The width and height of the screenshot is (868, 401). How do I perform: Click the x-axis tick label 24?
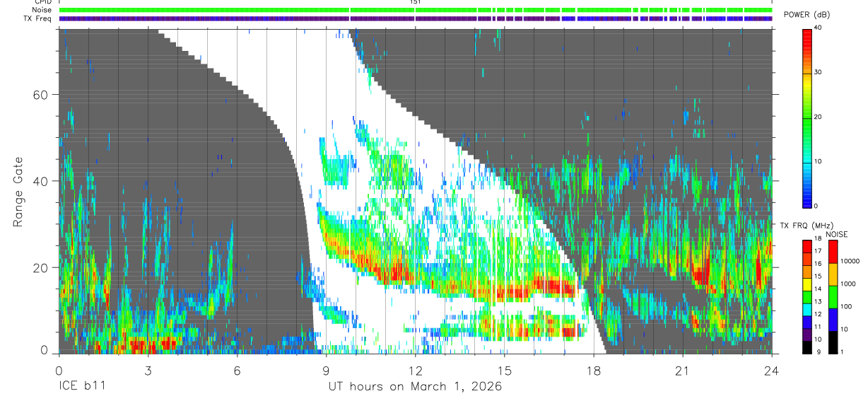[772, 370]
